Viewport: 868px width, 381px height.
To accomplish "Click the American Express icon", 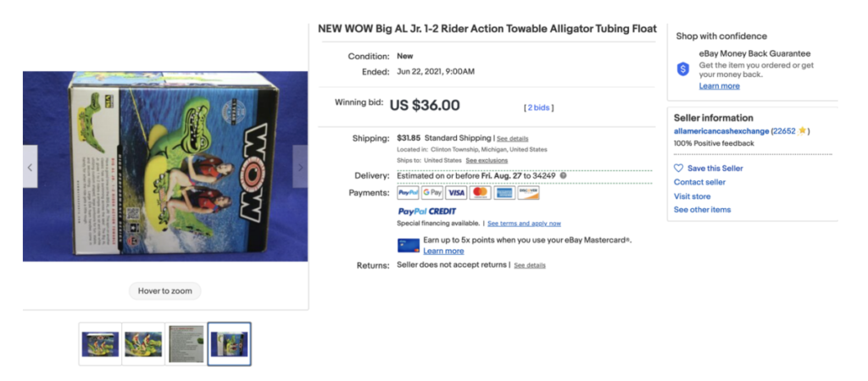I will 504,193.
